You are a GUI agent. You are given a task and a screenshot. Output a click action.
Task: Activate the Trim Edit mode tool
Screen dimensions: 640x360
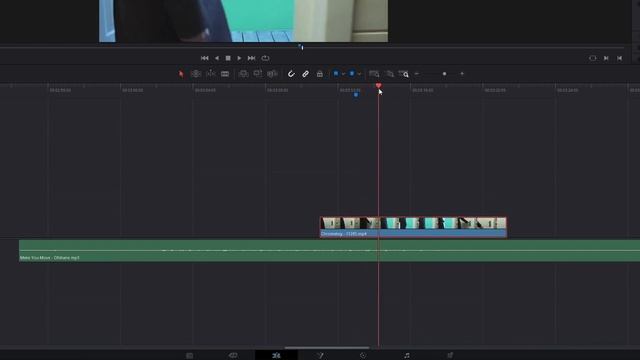[196, 74]
